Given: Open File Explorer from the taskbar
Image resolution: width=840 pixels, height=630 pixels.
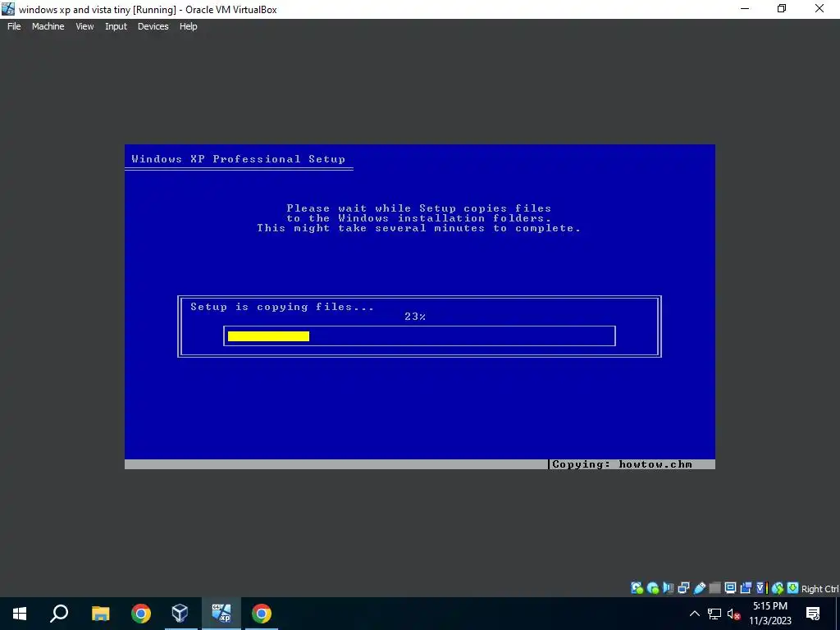Looking at the screenshot, I should (x=100, y=614).
